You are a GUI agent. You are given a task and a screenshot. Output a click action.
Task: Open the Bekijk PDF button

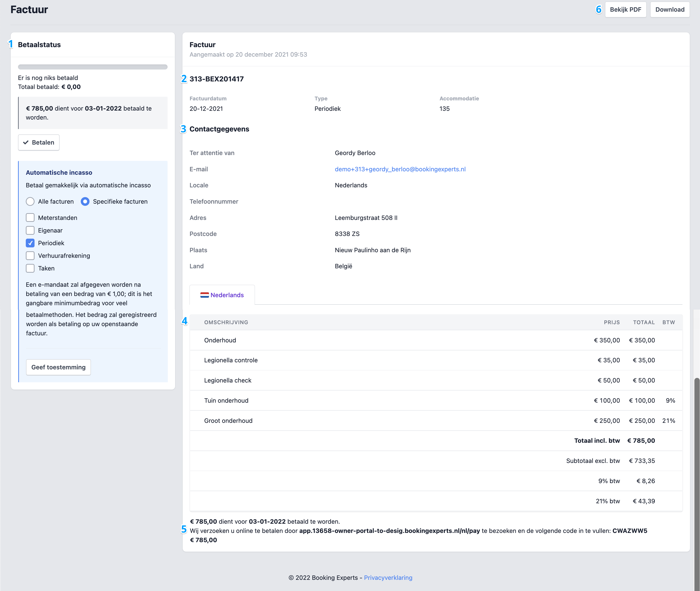coord(625,9)
